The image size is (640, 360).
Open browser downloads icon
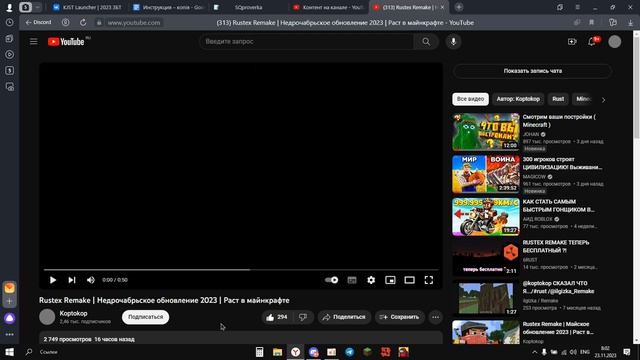click(x=630, y=23)
